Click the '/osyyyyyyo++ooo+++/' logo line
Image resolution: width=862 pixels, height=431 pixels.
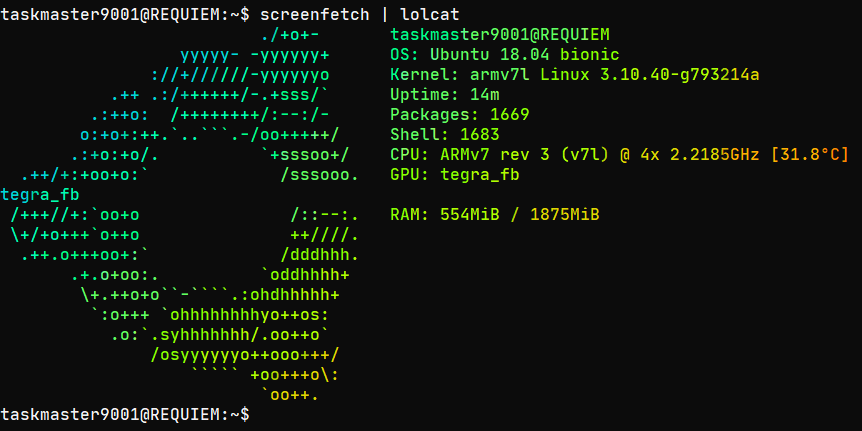click(x=245, y=355)
